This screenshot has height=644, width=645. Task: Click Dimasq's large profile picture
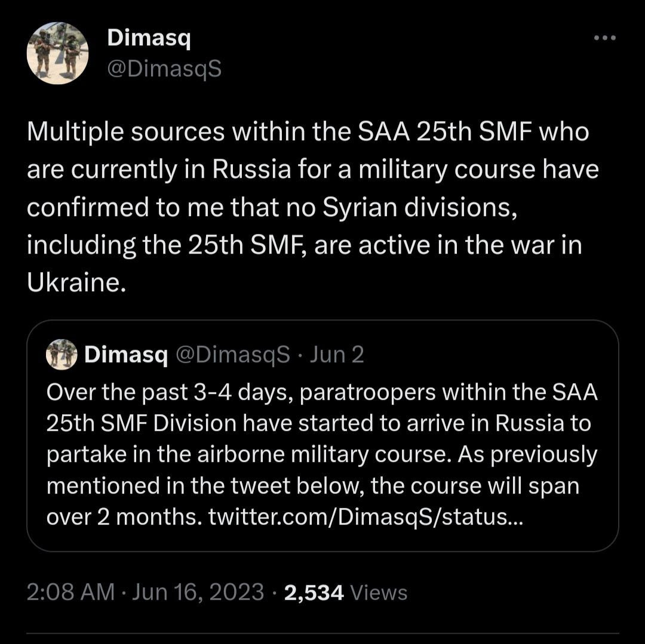[58, 53]
